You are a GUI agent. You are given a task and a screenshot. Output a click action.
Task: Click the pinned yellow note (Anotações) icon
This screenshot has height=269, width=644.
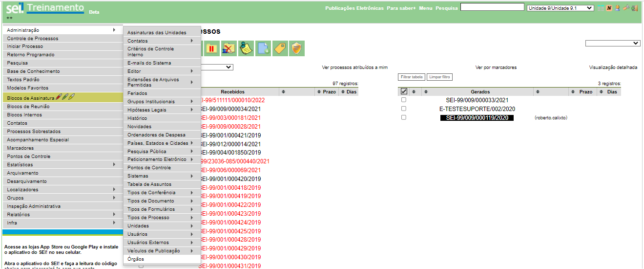click(x=246, y=48)
